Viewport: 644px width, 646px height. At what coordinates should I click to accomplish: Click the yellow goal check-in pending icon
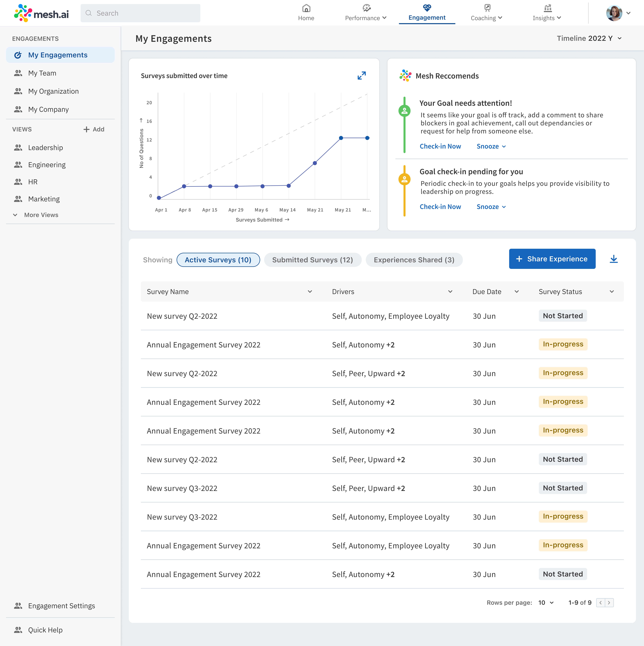point(404,179)
